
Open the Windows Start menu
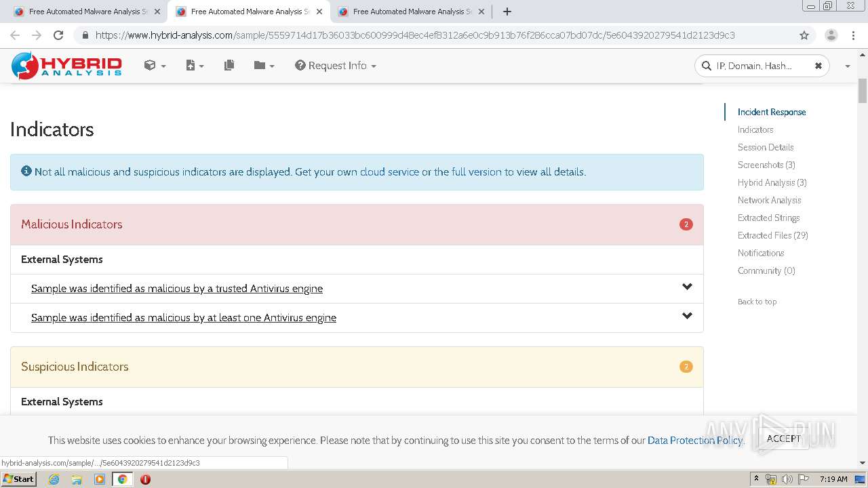pos(18,479)
